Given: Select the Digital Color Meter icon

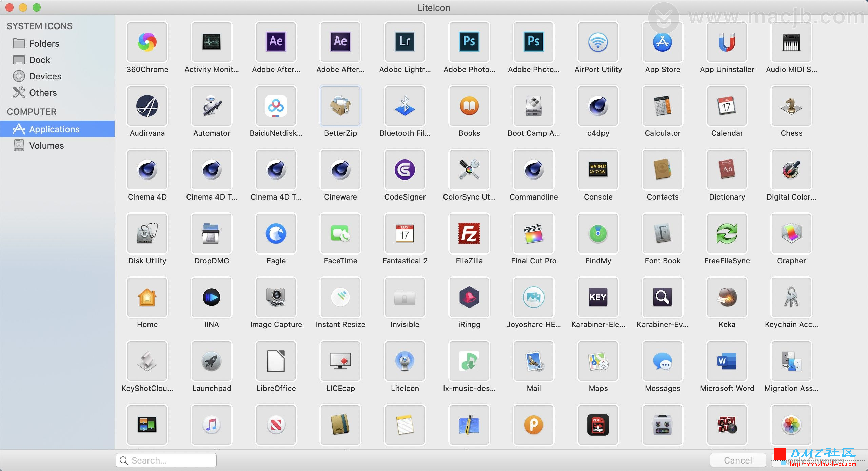Looking at the screenshot, I should coord(791,170).
